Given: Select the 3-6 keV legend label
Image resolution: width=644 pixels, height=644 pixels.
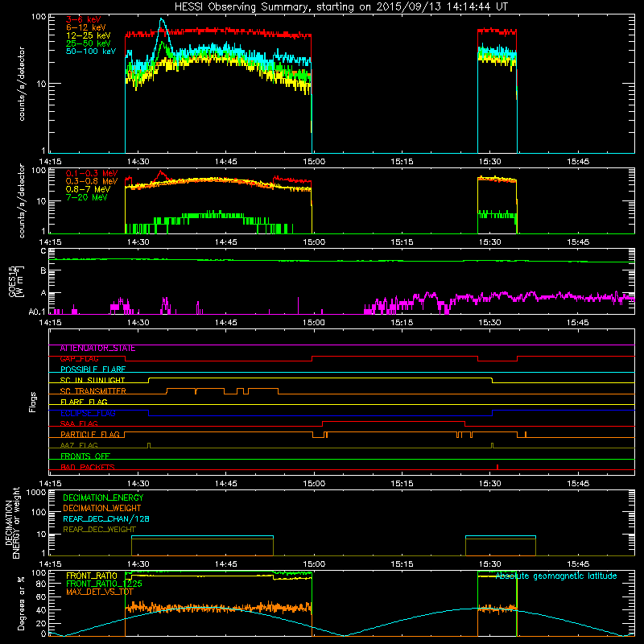Looking at the screenshot, I should [84, 19].
